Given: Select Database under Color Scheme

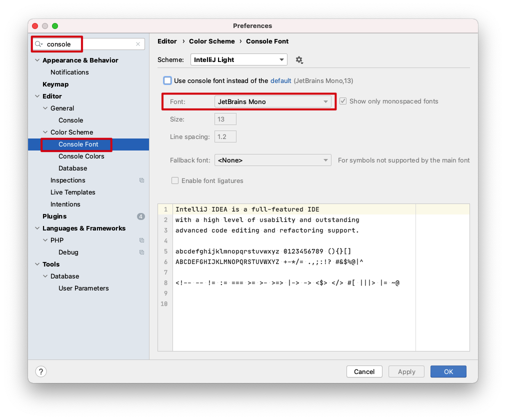Looking at the screenshot, I should [x=72, y=168].
